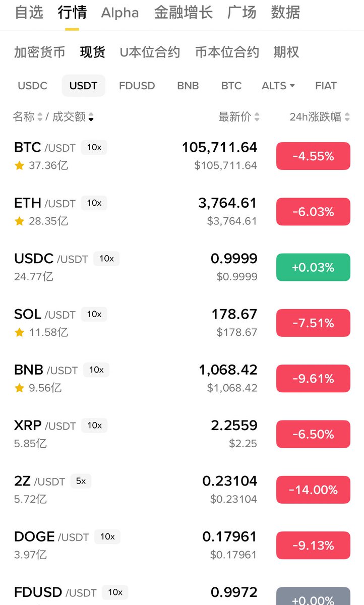Toggle the ETH favorite star

[19, 221]
